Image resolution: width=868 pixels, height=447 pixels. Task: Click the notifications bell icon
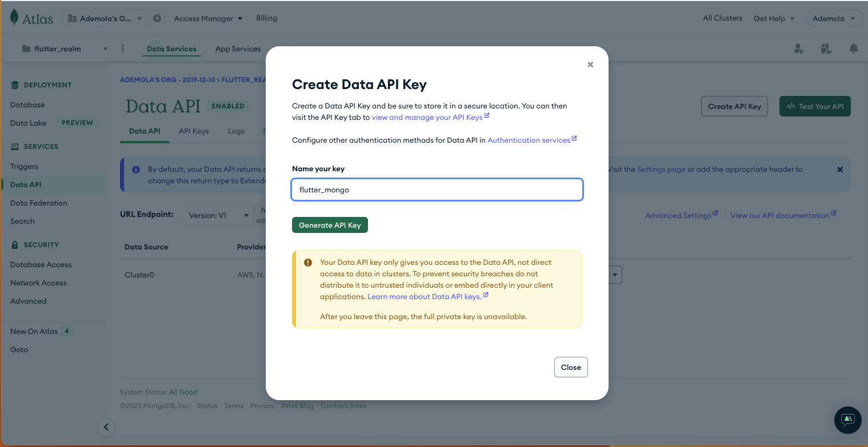854,49
